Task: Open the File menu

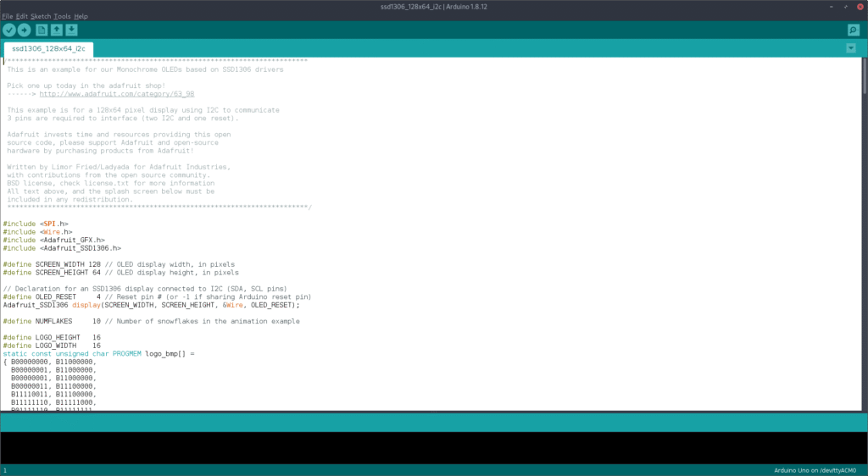Action: pos(8,16)
